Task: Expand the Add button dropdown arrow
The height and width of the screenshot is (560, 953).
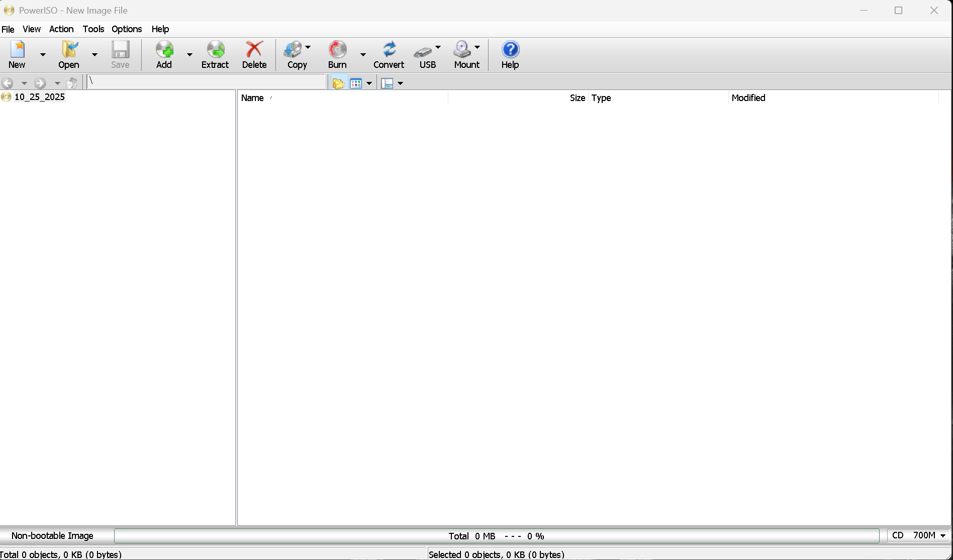Action: 189,54
